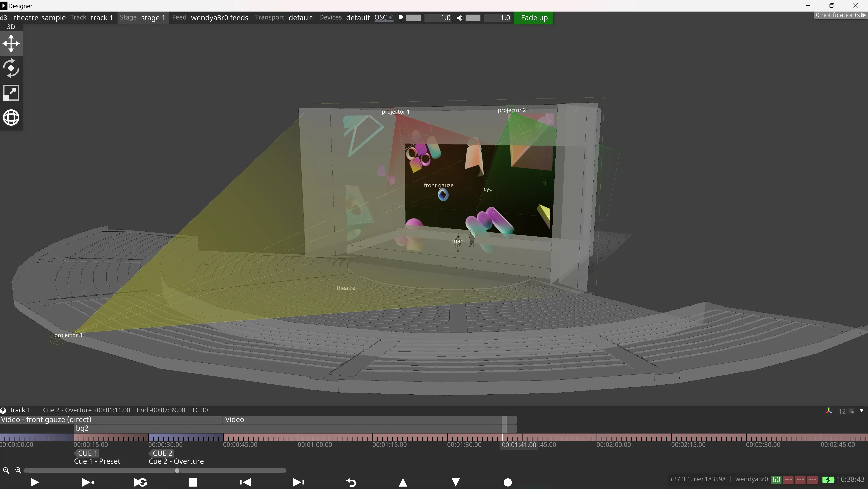Open the 3D globe view tool
Screen dimensions: 868x489
(x=12, y=117)
